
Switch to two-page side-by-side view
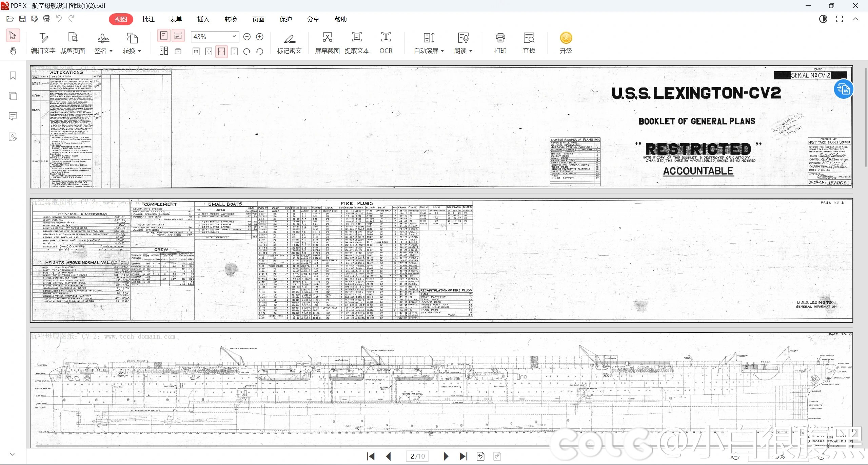point(164,51)
